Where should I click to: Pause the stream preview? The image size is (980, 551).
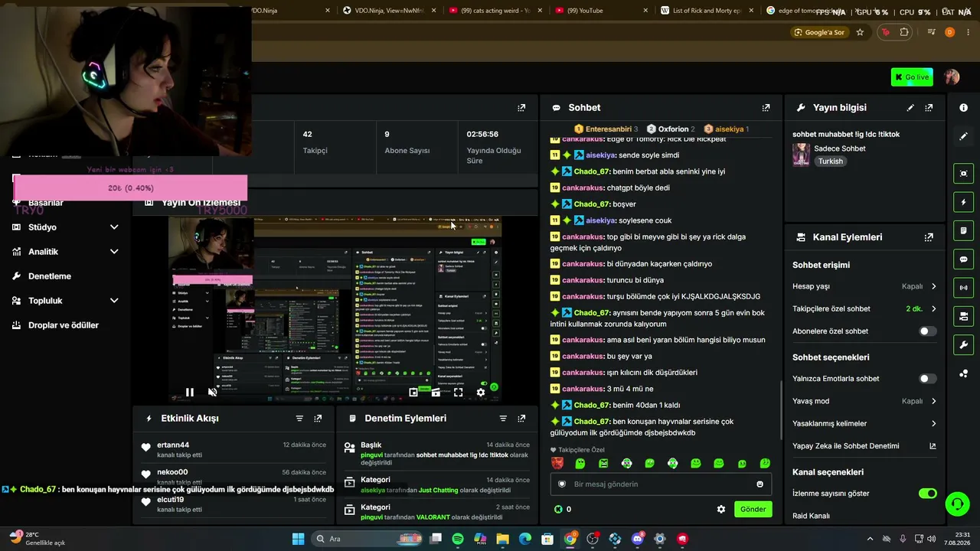pyautogui.click(x=189, y=393)
